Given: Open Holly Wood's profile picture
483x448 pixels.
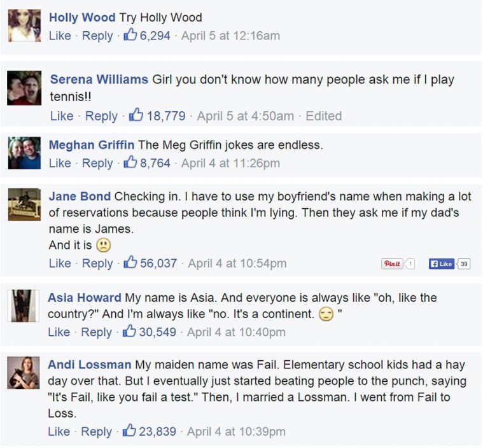Looking at the screenshot, I should [x=24, y=26].
